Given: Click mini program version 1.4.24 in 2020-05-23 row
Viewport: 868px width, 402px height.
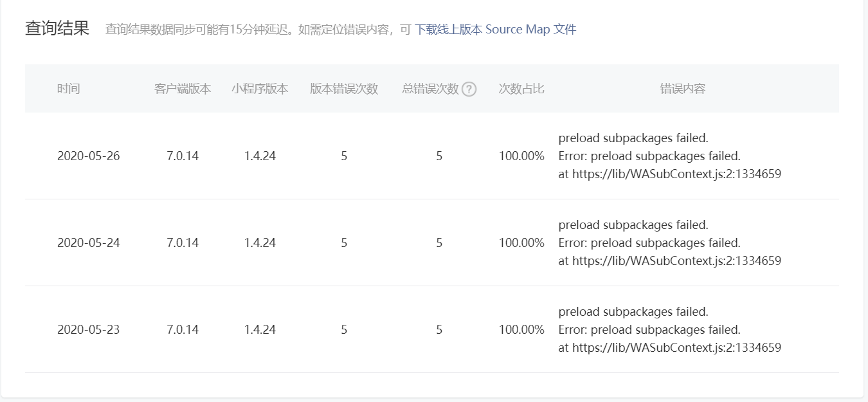Looking at the screenshot, I should coord(260,330).
